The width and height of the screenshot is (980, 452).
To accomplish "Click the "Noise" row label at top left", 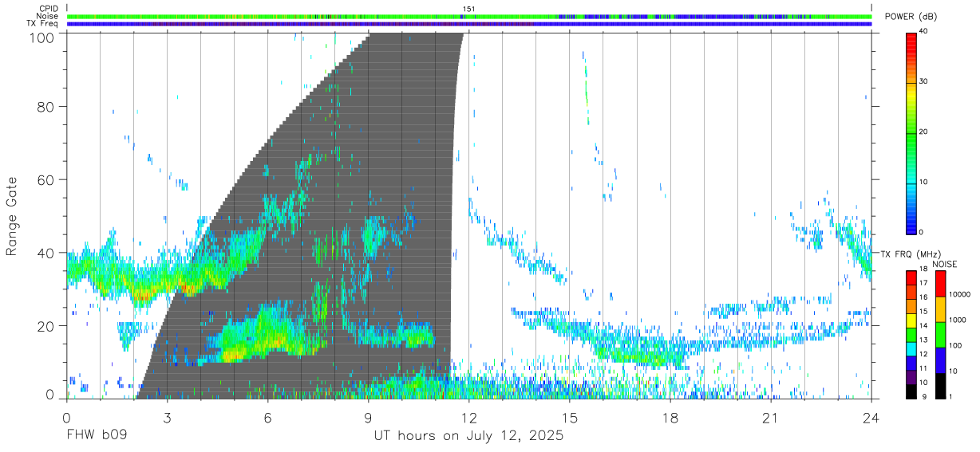I will tap(48, 16).
